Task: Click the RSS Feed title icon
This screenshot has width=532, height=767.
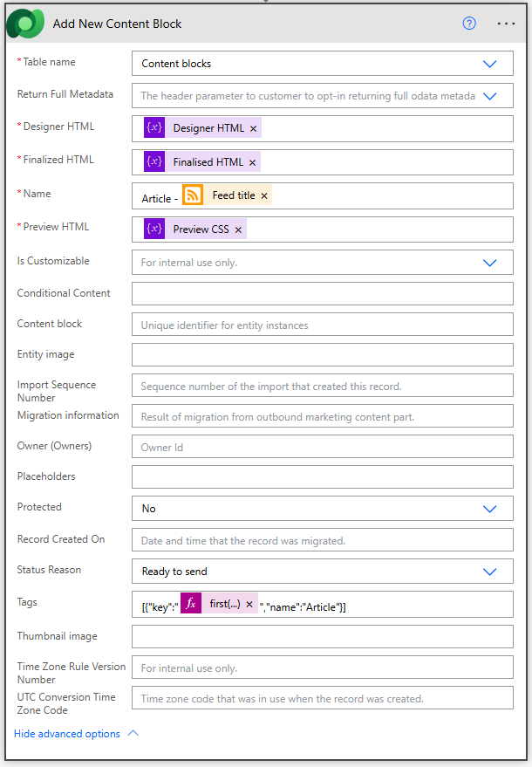Action: pos(193,195)
